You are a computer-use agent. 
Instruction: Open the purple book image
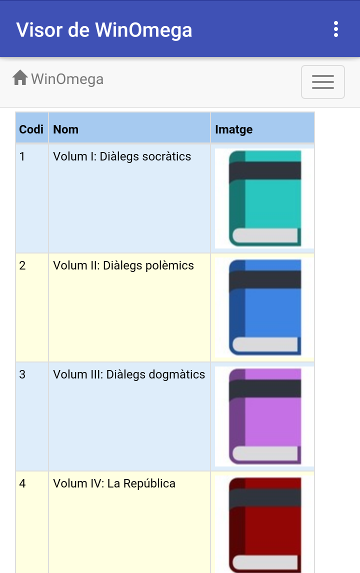pos(265,416)
